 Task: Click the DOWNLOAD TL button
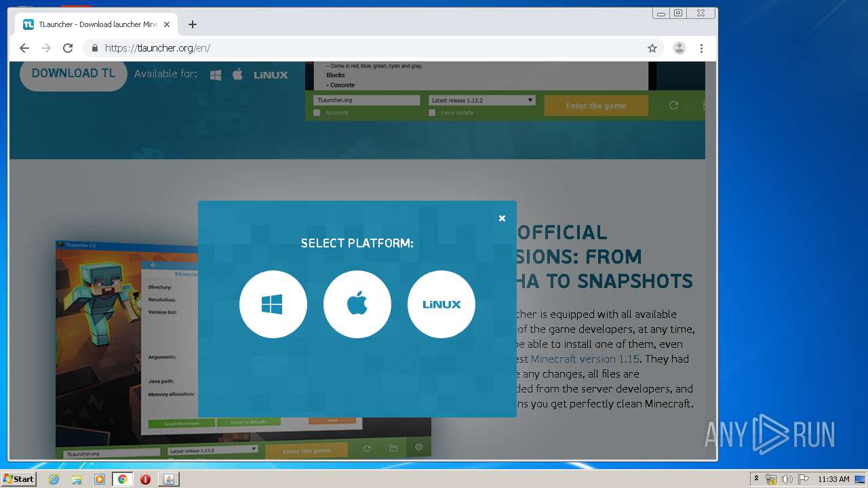click(73, 73)
